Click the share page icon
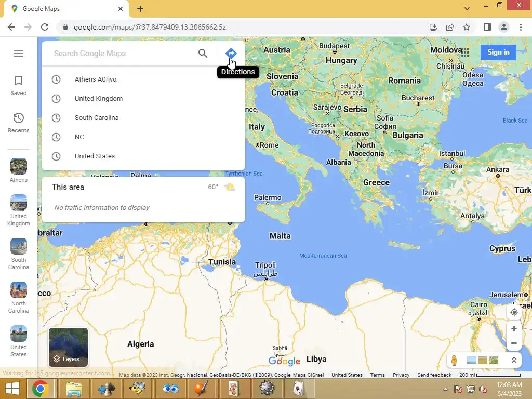Screen dimensions: 532x399 click(x=450, y=27)
